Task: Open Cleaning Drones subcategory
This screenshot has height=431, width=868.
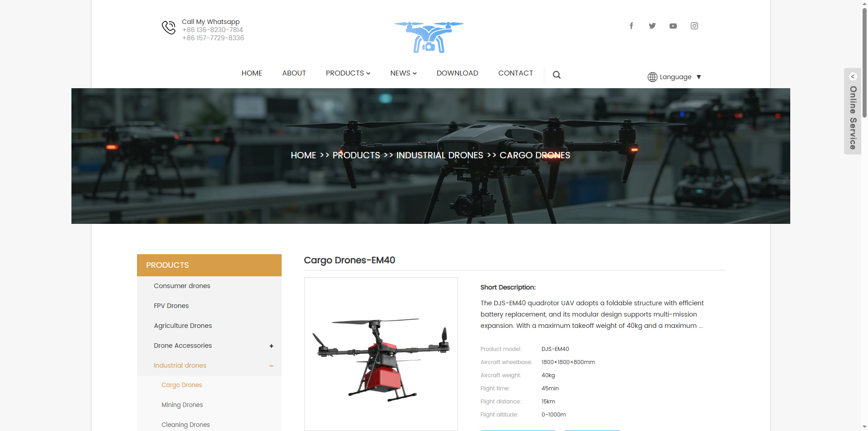Action: 185,425
